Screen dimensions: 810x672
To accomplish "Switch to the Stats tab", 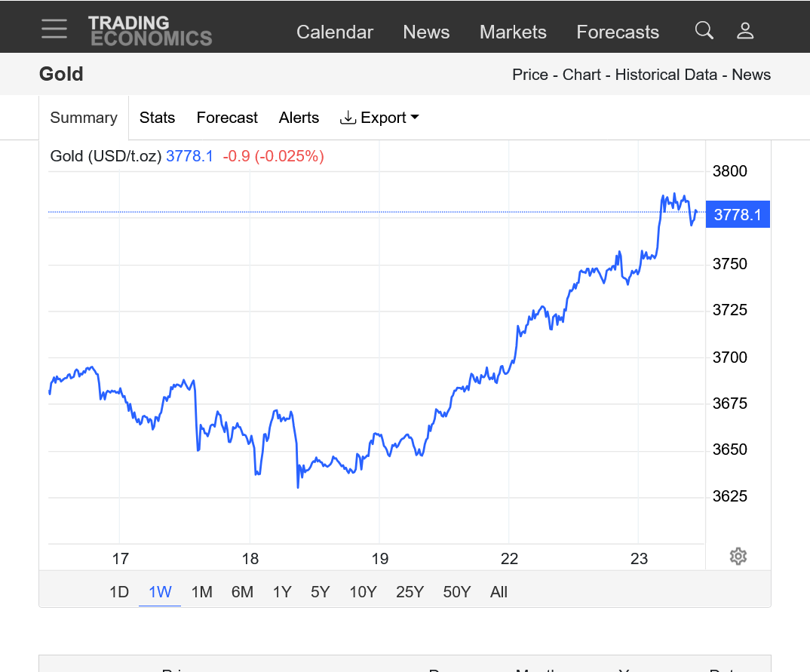I will [157, 118].
